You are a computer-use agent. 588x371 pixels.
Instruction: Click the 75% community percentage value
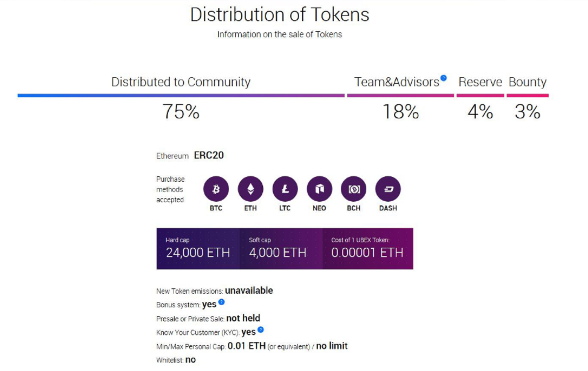[181, 112]
